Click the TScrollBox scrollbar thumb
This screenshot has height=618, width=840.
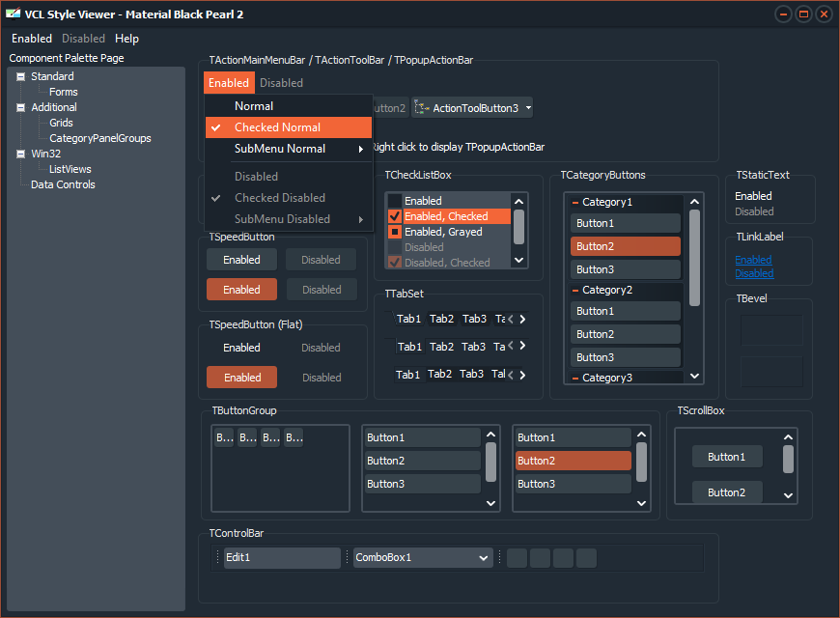click(788, 460)
